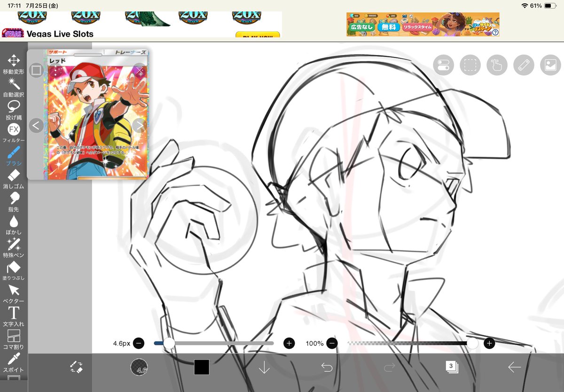The width and height of the screenshot is (564, 392).
Task: Show next reference image
Action: point(139,125)
